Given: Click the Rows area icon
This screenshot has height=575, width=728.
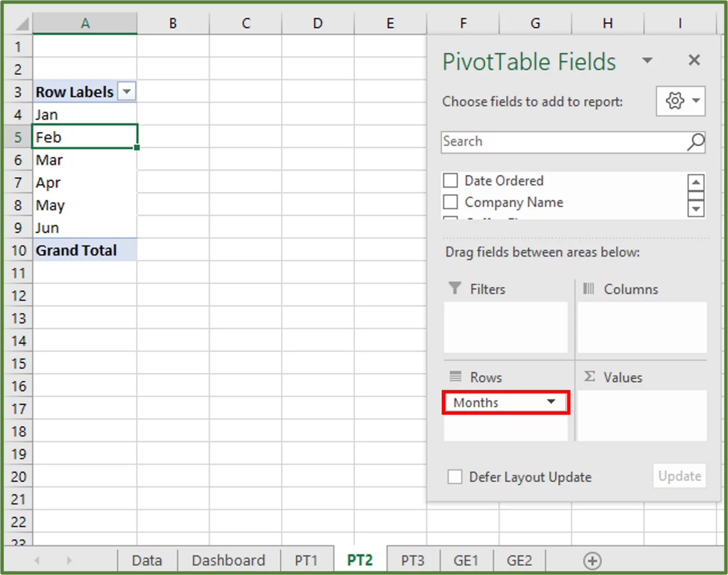Looking at the screenshot, I should [455, 377].
